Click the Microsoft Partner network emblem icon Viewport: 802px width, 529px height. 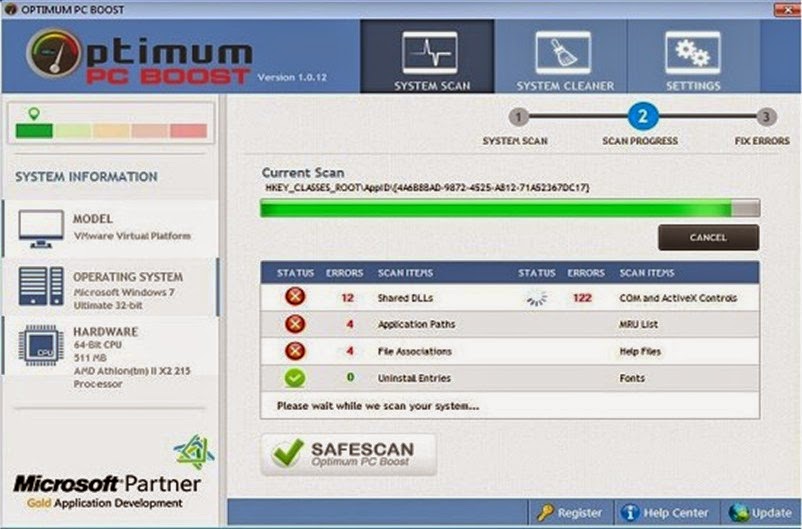click(x=194, y=452)
